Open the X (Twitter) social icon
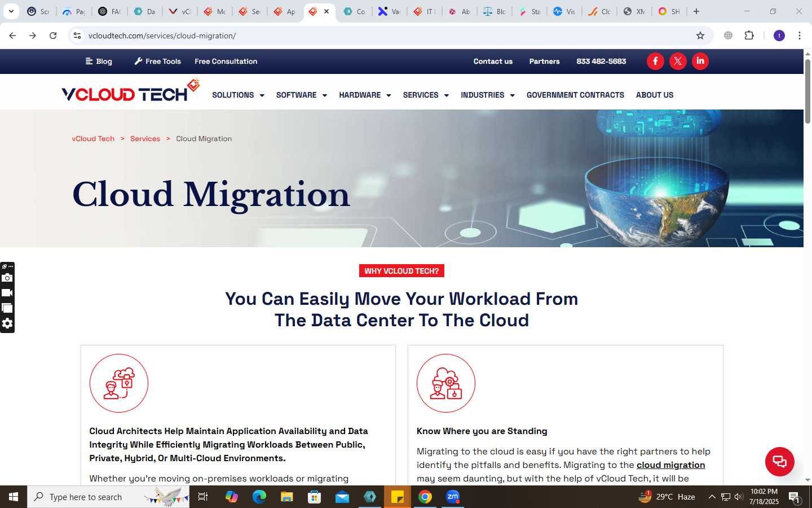 tap(678, 61)
